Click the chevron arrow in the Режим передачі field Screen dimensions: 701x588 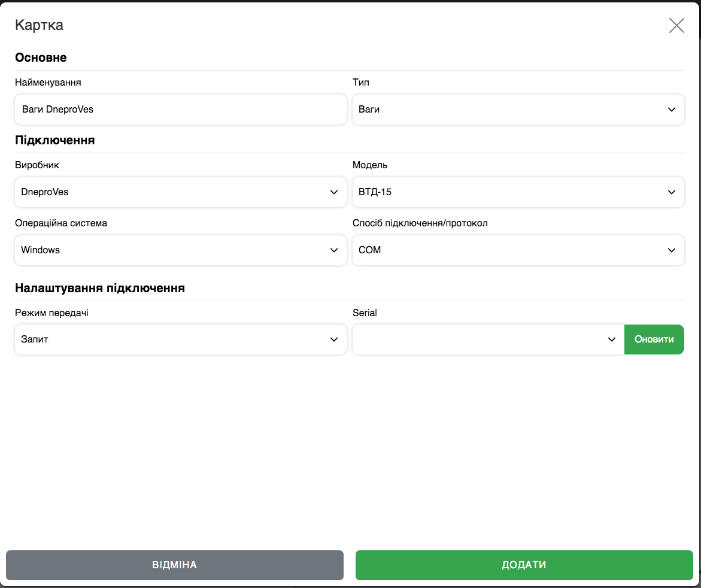click(x=334, y=340)
